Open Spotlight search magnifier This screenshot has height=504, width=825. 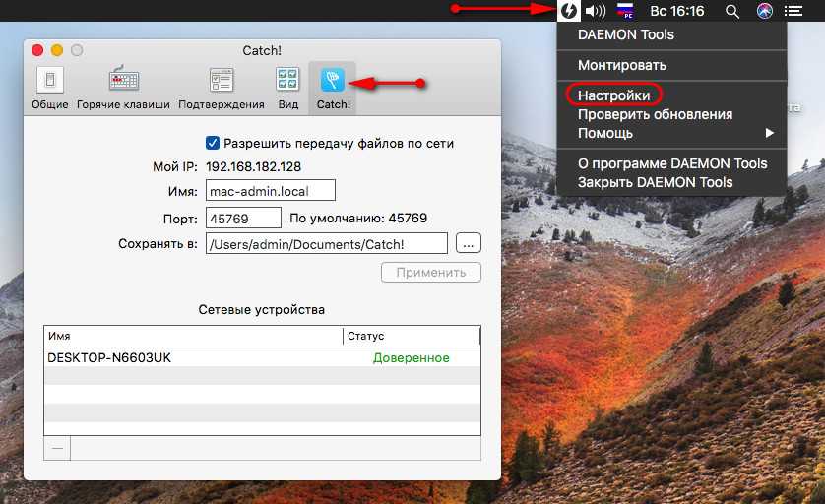731,11
